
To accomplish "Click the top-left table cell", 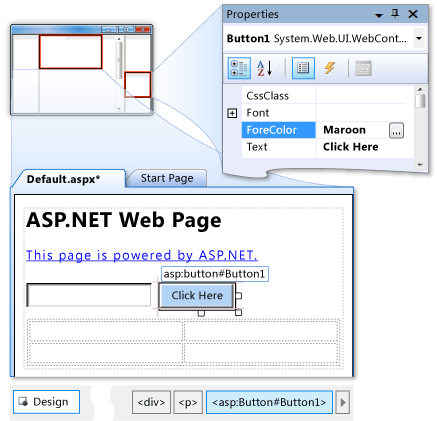I will [x=106, y=331].
